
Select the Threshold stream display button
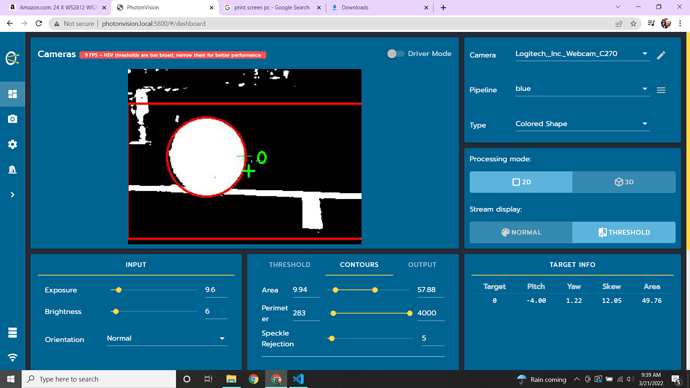(x=624, y=232)
